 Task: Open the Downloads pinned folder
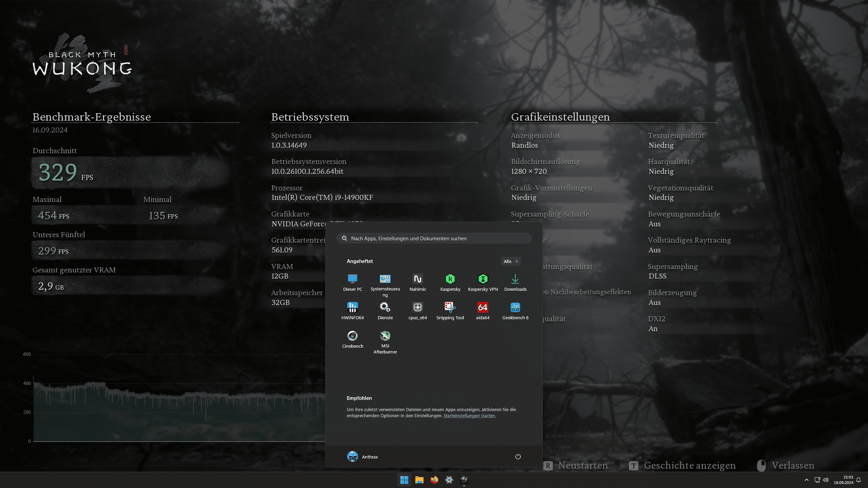[x=515, y=283]
